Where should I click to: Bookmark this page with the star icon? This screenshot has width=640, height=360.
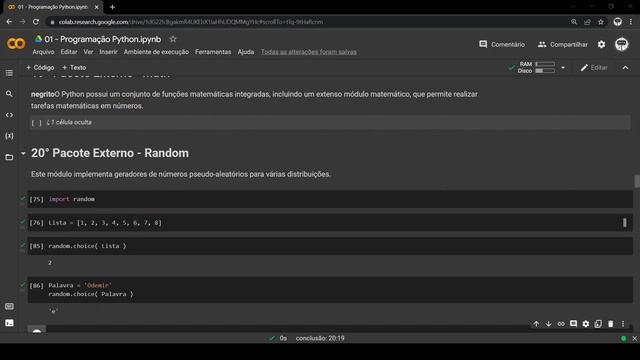[x=601, y=22]
